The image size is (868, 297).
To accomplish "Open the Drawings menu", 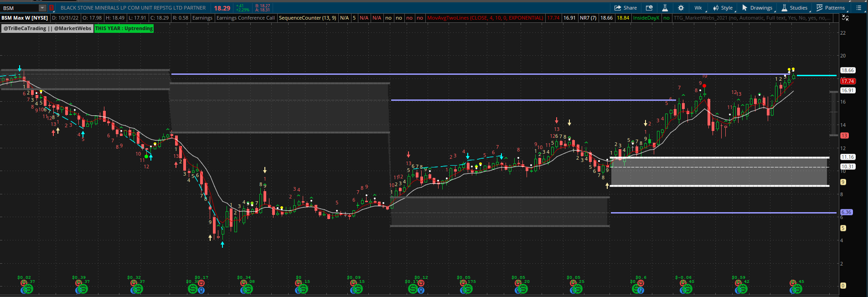I will [758, 8].
